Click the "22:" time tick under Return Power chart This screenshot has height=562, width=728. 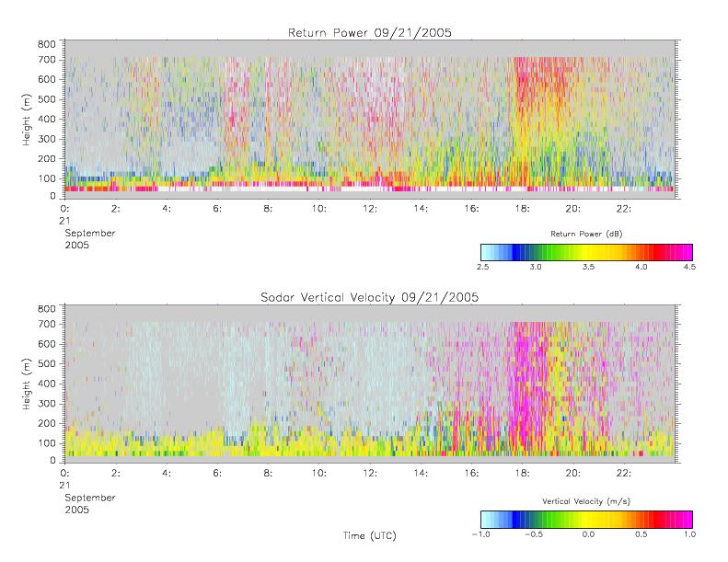pyautogui.click(x=624, y=209)
